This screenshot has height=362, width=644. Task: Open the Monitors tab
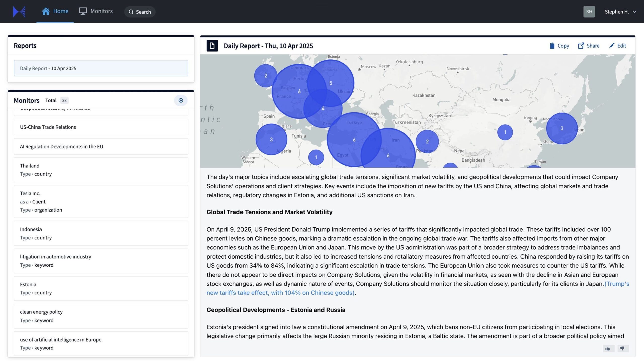(x=96, y=11)
